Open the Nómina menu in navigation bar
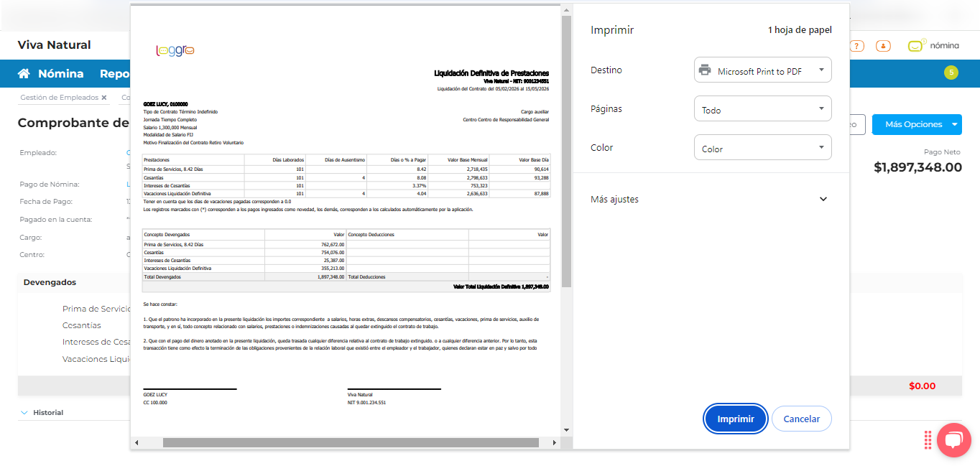 point(60,73)
